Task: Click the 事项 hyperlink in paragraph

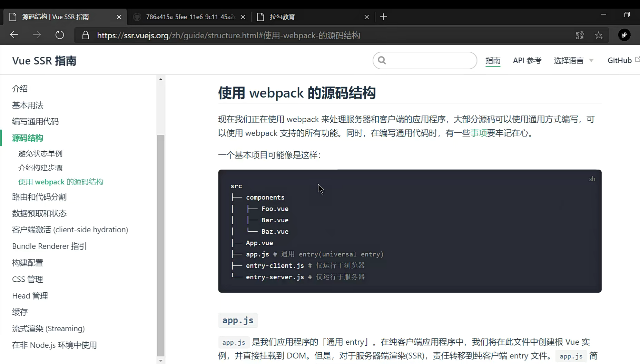Action: pos(479,133)
